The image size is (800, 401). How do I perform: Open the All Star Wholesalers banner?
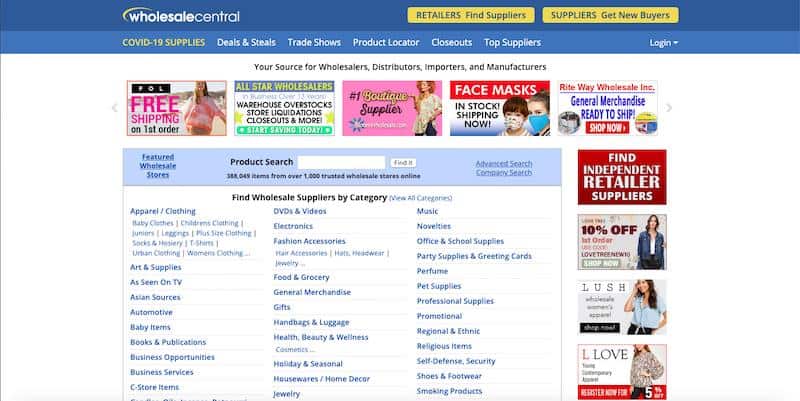284,108
